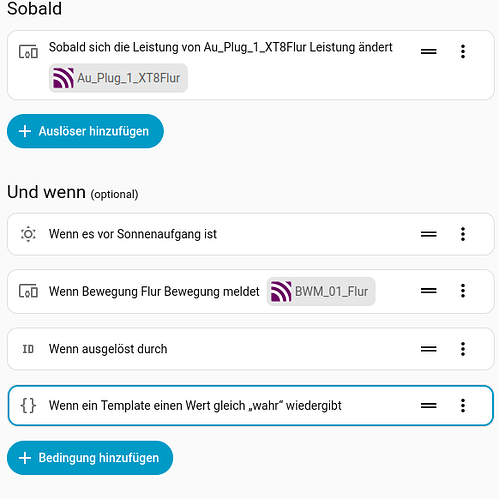Screen dimensions: 499x499
Task: Click drag handle on Sonnenaufgang condition
Action: click(428, 234)
